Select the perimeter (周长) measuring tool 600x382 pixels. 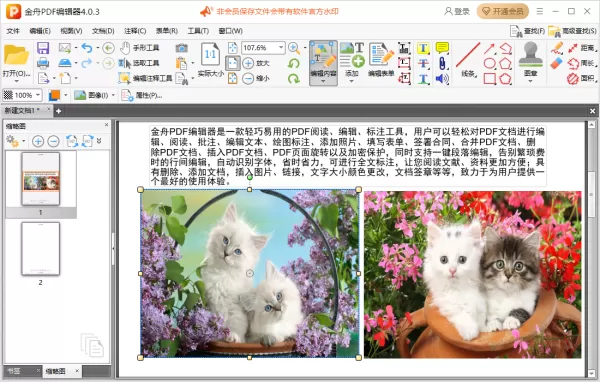click(x=581, y=63)
